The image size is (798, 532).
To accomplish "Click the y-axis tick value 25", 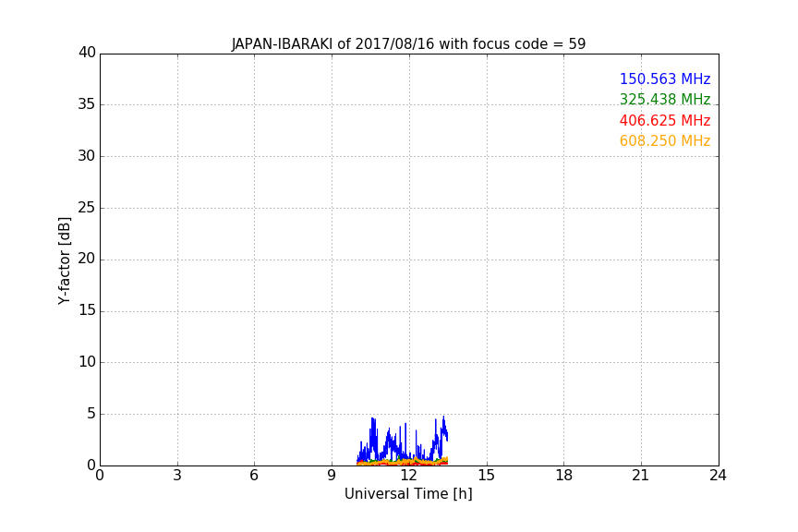I will click(x=87, y=207).
